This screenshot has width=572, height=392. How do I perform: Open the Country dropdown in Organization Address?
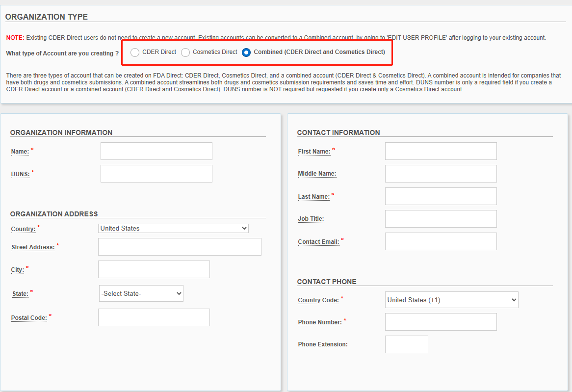pyautogui.click(x=174, y=228)
